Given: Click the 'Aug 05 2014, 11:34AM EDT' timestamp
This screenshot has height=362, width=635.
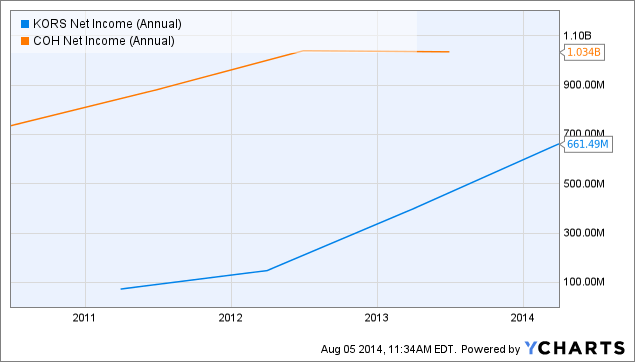Looking at the screenshot, I should (x=389, y=349).
